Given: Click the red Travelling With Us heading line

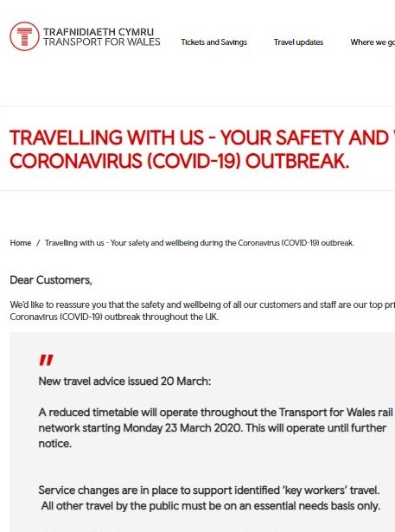Looking at the screenshot, I should (202, 138).
